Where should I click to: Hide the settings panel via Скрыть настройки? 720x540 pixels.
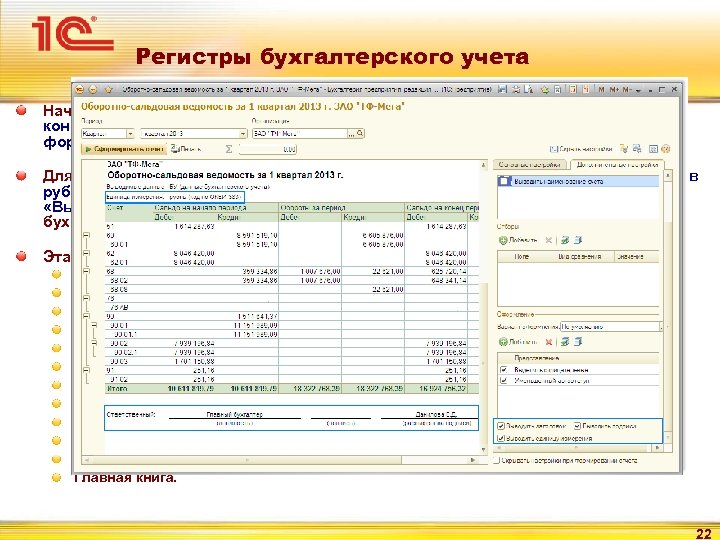pos(581,149)
